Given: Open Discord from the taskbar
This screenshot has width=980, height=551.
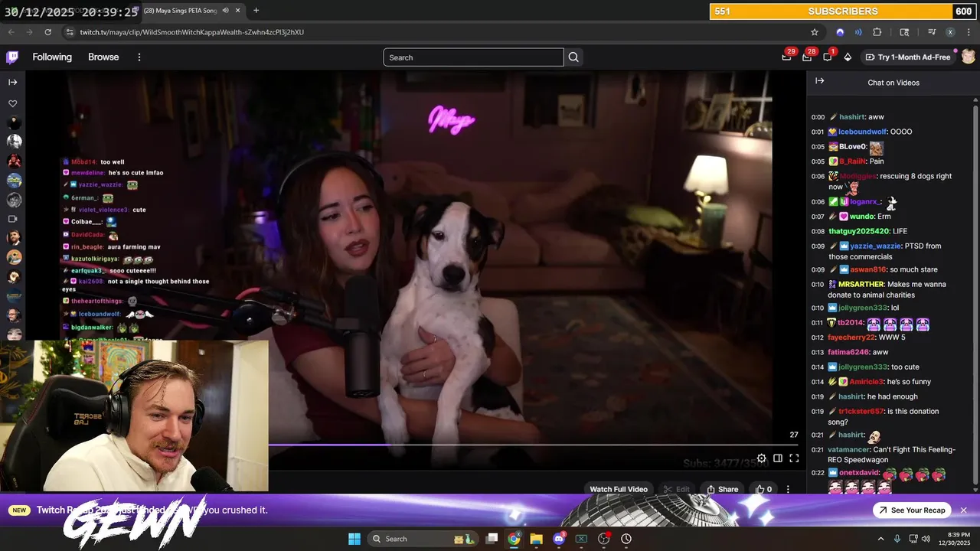Looking at the screenshot, I should click(559, 539).
